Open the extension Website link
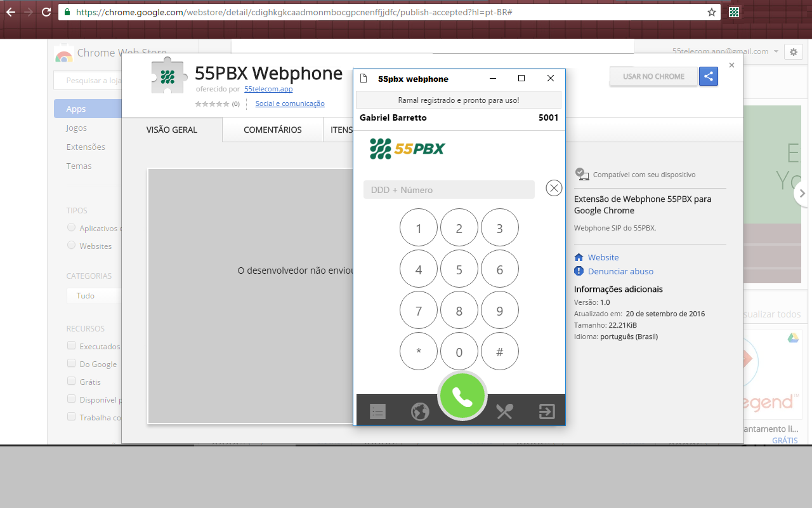 (x=603, y=257)
